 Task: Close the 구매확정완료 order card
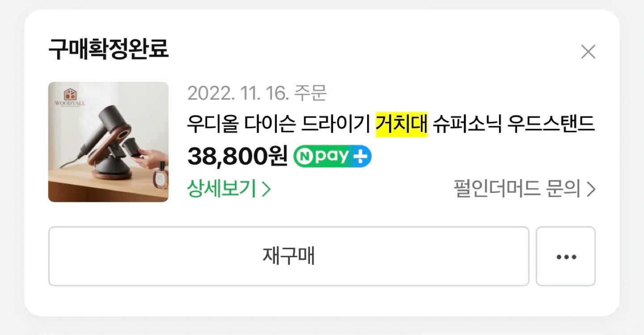tap(588, 52)
